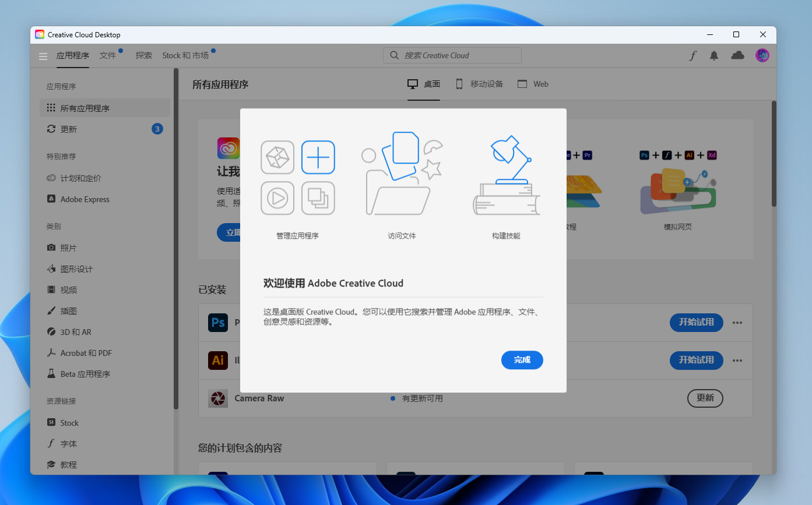The height and width of the screenshot is (505, 812).
Task: Switch to Stock 和市场 tab
Action: [185, 56]
